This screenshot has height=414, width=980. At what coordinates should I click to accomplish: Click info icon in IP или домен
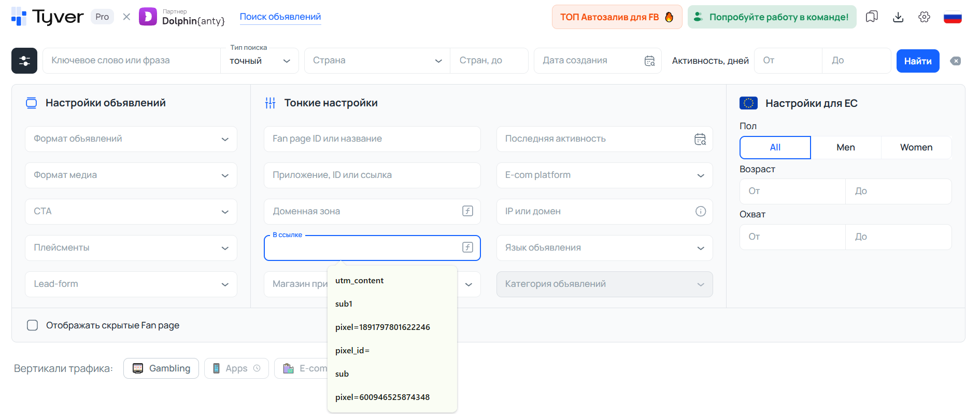701,211
